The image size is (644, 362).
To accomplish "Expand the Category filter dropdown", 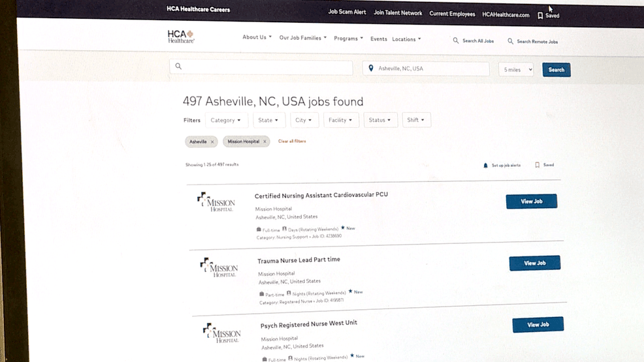I will [226, 120].
